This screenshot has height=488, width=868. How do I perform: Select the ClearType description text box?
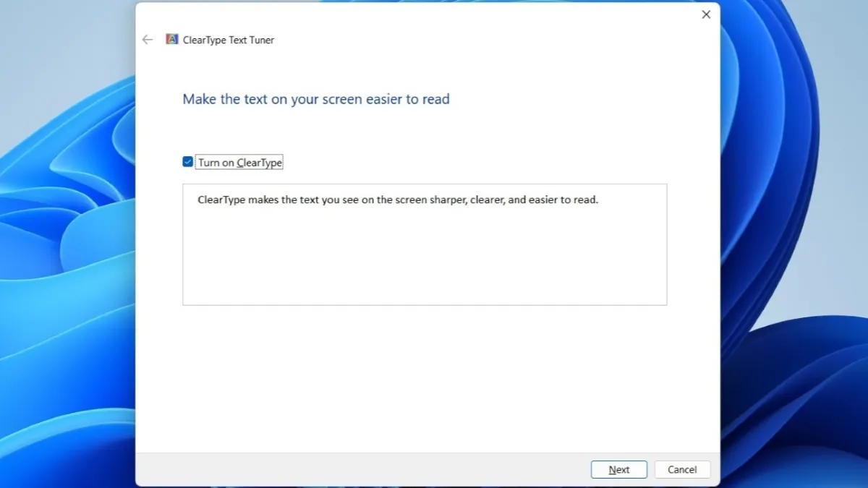click(425, 244)
